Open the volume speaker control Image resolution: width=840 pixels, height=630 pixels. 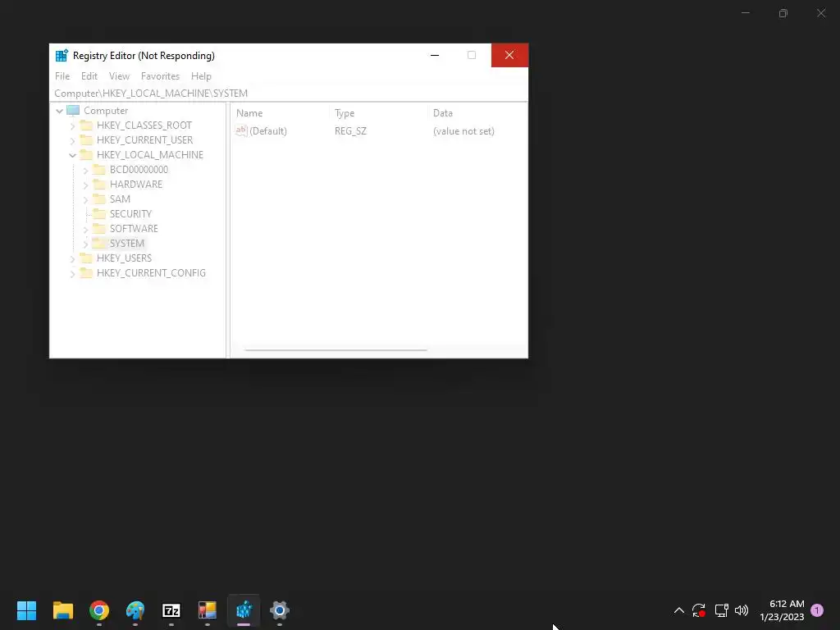742,610
